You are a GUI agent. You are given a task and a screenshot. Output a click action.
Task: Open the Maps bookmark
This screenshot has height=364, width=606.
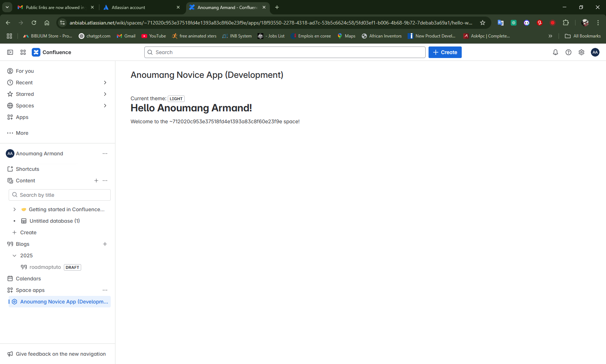[x=346, y=36]
